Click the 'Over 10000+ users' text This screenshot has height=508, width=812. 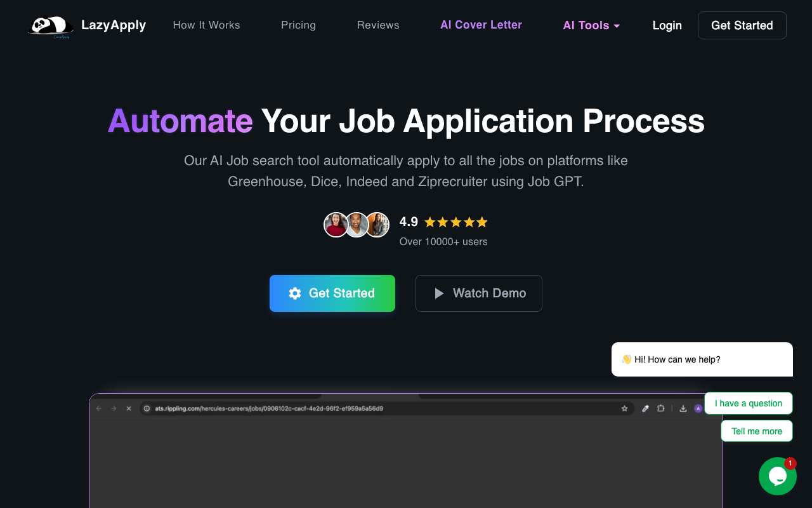click(x=443, y=241)
